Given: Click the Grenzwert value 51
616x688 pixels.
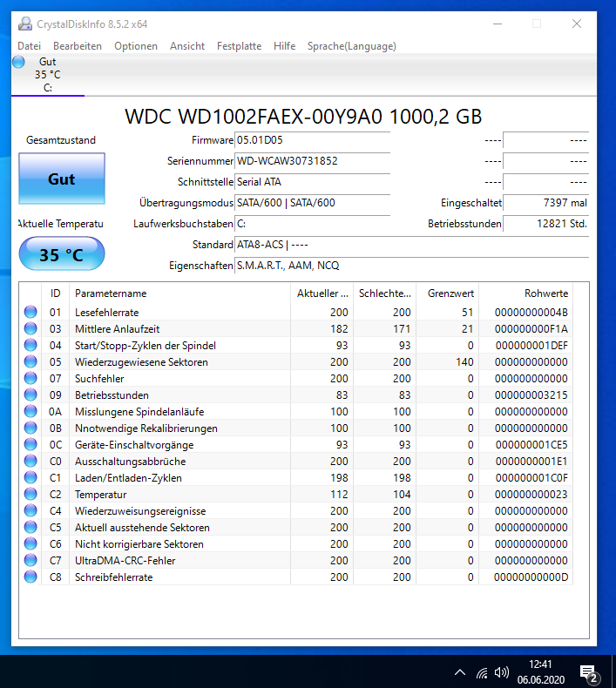Looking at the screenshot, I should [467, 313].
